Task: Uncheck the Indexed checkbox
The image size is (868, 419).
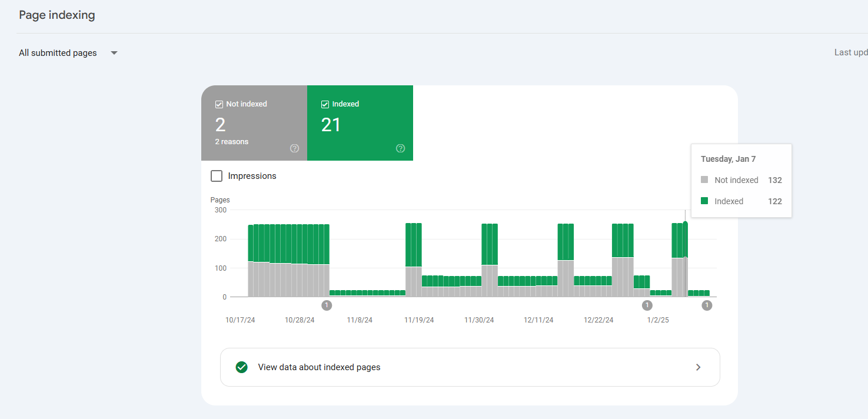Action: 325,104
